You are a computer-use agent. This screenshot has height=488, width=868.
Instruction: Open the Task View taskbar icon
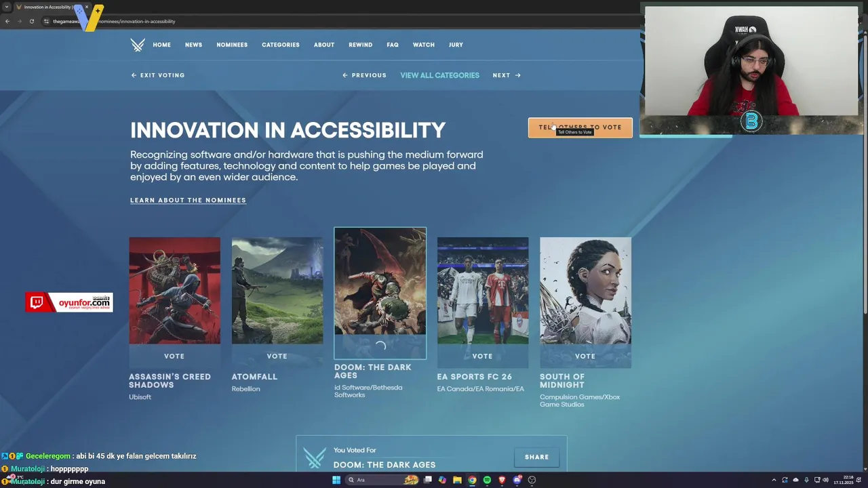[x=428, y=480]
